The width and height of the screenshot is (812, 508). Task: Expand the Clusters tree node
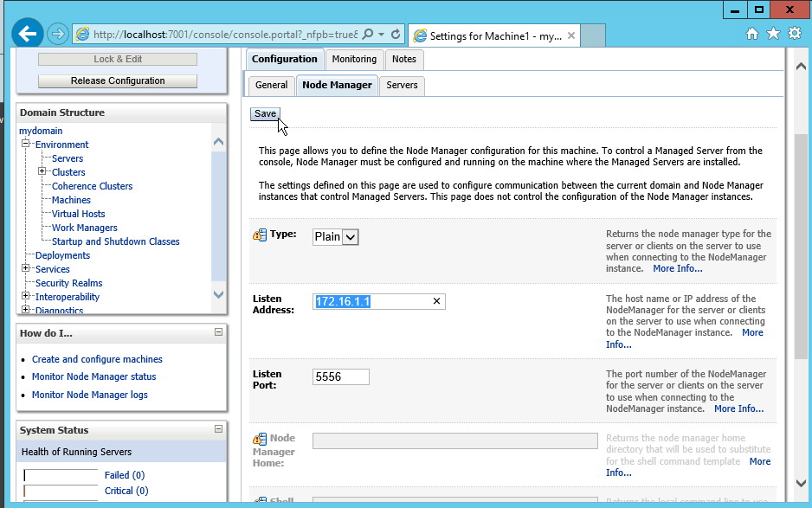click(42, 172)
